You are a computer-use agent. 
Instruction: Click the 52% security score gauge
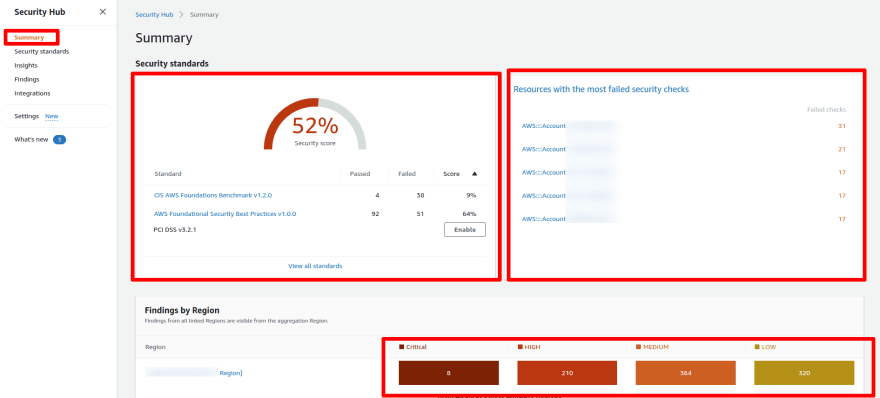pos(315,124)
